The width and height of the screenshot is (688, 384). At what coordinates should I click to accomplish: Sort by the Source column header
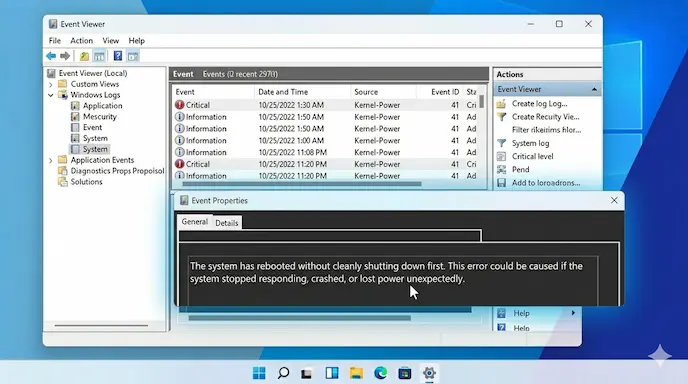pyautogui.click(x=383, y=92)
